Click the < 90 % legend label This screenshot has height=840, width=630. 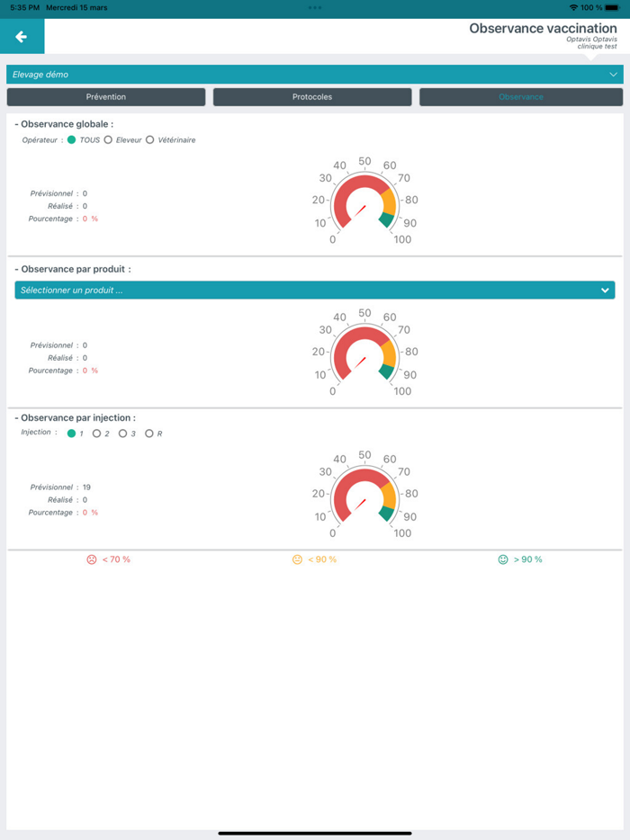pyautogui.click(x=321, y=559)
